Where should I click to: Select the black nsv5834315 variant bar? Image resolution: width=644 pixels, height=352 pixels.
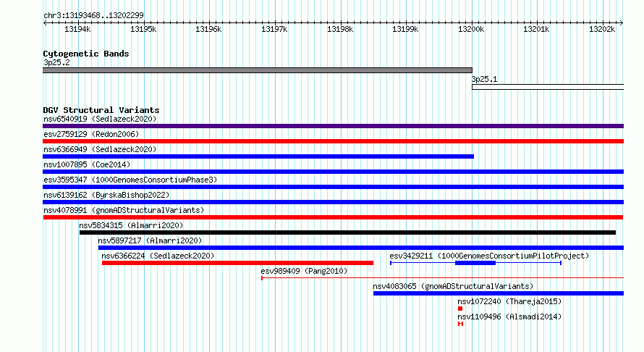[347, 232]
